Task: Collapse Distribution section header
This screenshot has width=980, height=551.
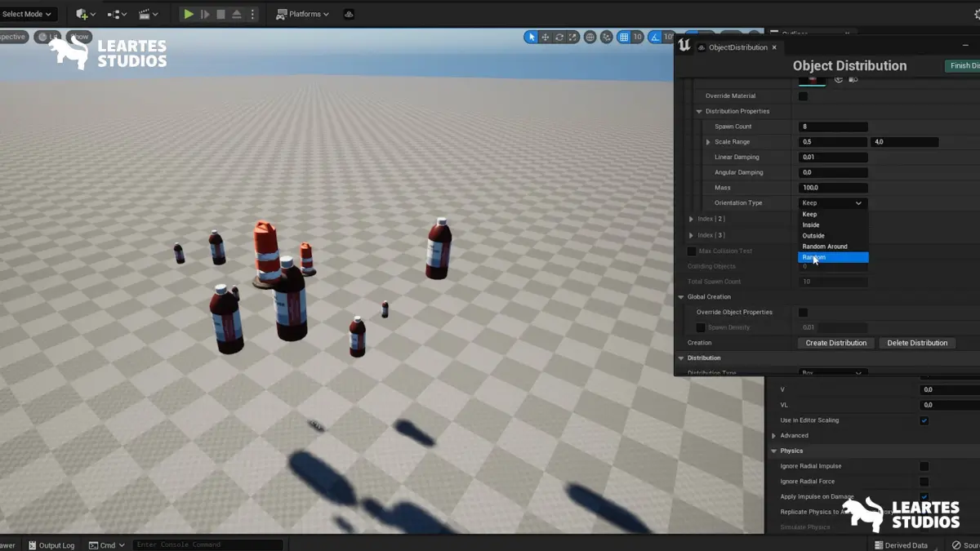Action: click(x=681, y=358)
